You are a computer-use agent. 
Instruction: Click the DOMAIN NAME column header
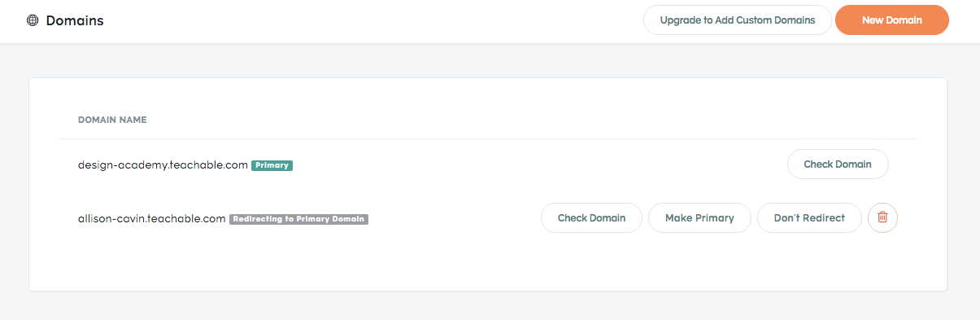pyautogui.click(x=112, y=120)
